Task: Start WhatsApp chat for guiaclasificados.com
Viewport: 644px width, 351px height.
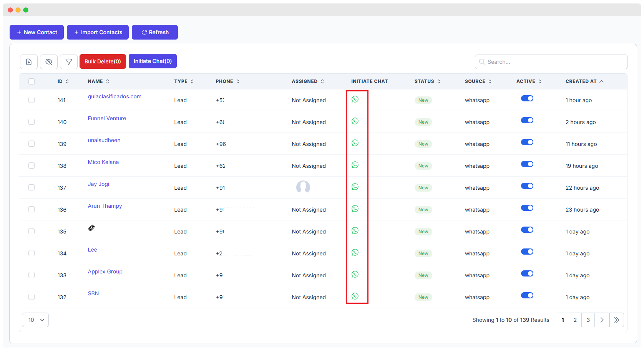Action: pyautogui.click(x=355, y=99)
